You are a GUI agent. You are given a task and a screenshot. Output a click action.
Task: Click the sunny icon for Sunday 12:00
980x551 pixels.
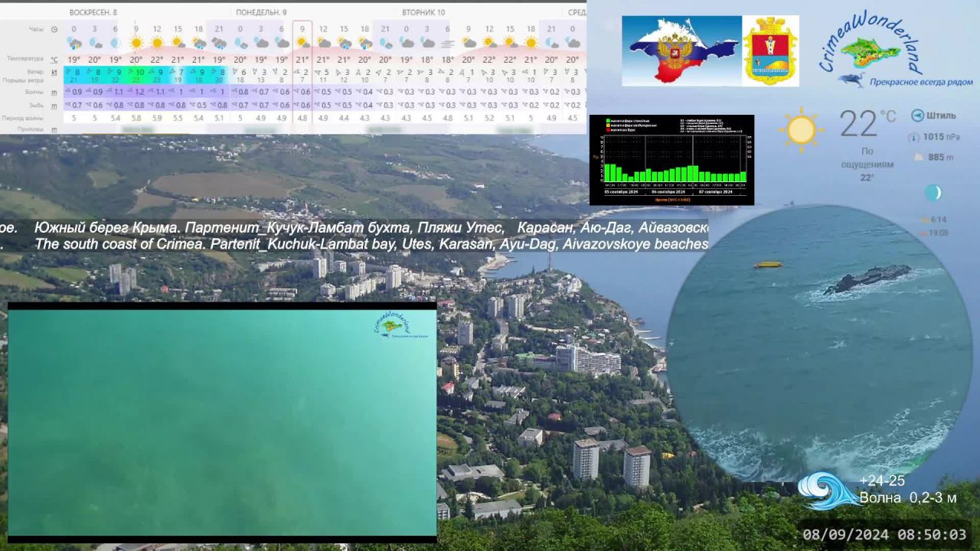[x=157, y=43]
